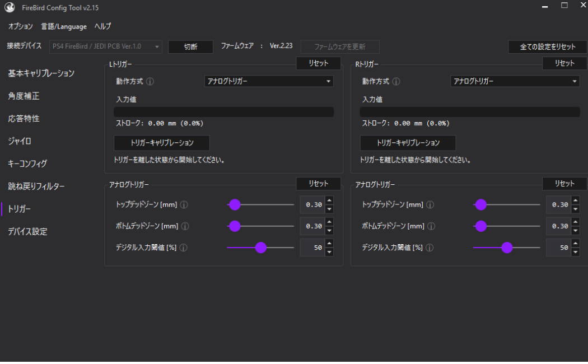Increase left デジタル入力閾値 value
Image resolution: width=588 pixels, height=364 pixels.
click(x=329, y=243)
